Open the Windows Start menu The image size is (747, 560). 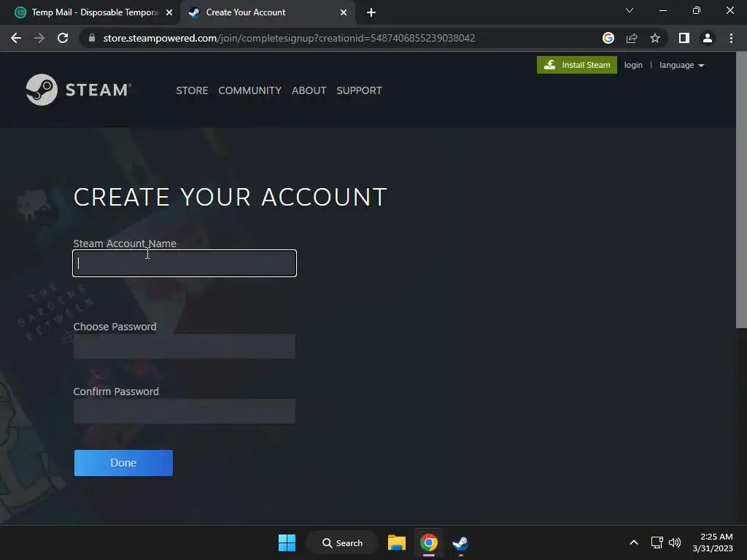287,542
